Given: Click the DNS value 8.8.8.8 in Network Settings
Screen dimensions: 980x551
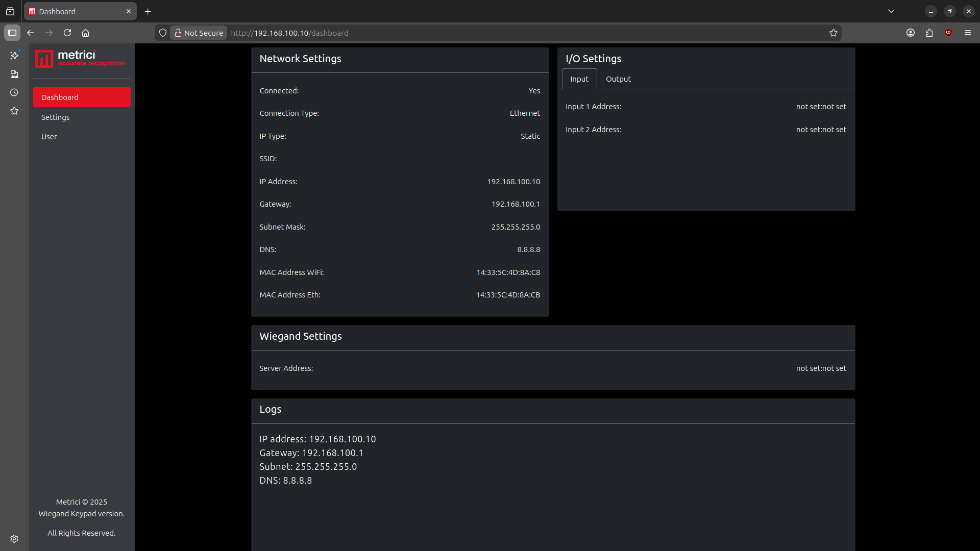Looking at the screenshot, I should [x=528, y=249].
